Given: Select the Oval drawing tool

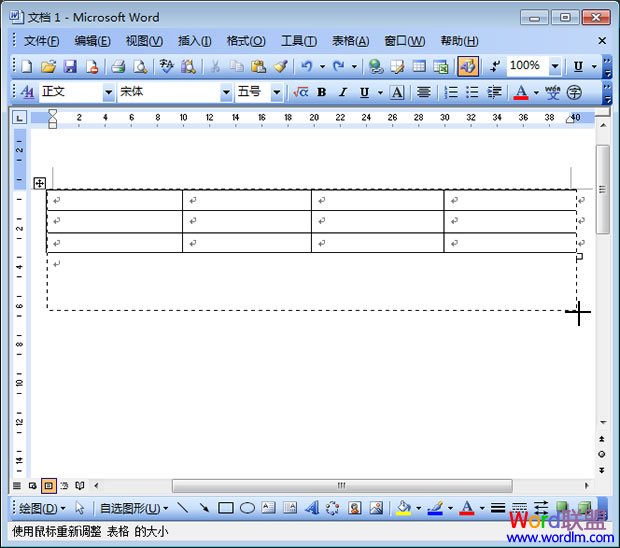Looking at the screenshot, I should pyautogui.click(x=247, y=508).
